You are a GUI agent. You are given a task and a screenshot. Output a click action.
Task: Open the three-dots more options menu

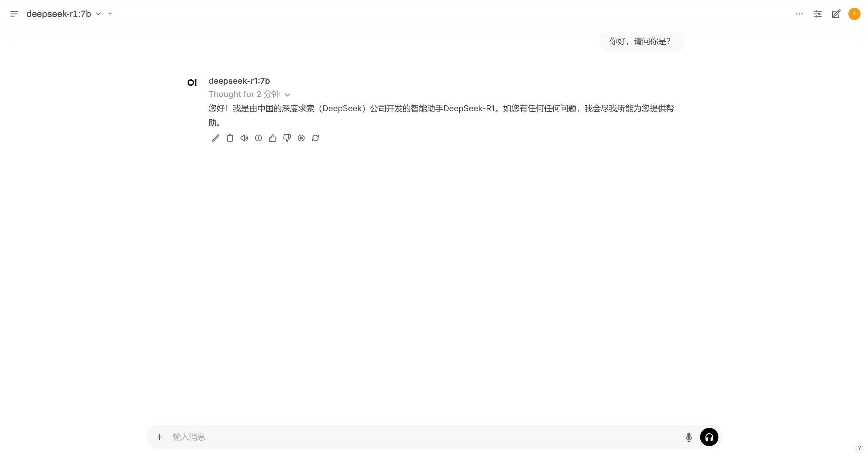tap(799, 14)
